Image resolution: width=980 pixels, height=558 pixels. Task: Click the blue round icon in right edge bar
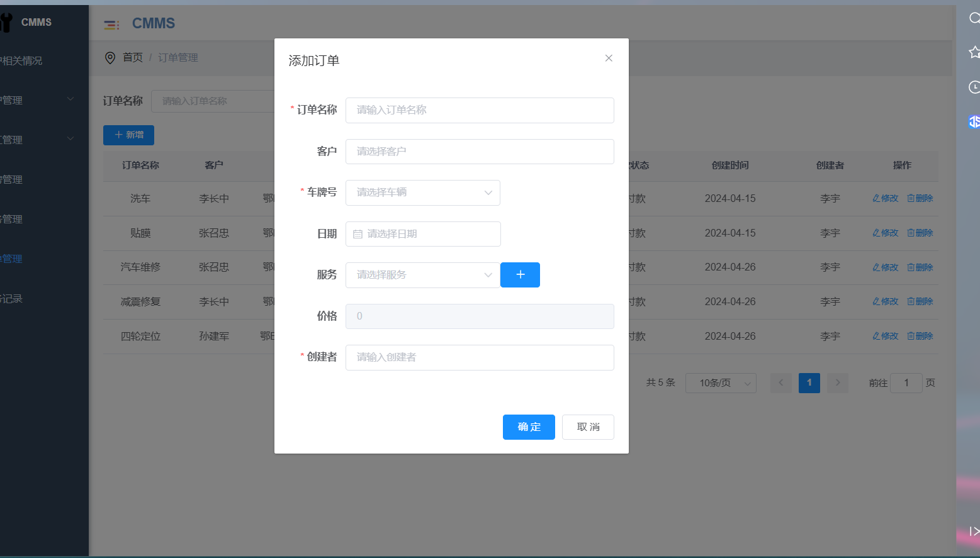click(x=974, y=121)
